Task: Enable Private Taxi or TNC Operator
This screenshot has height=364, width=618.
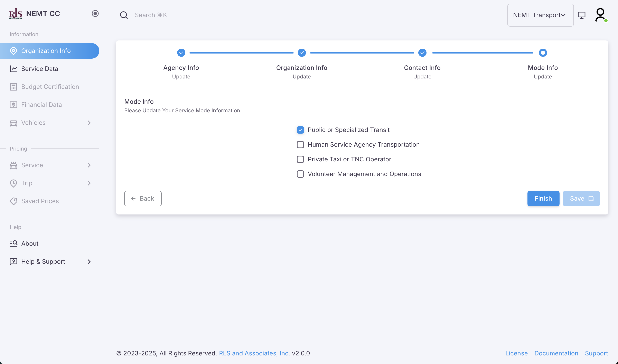Action: 300,159
